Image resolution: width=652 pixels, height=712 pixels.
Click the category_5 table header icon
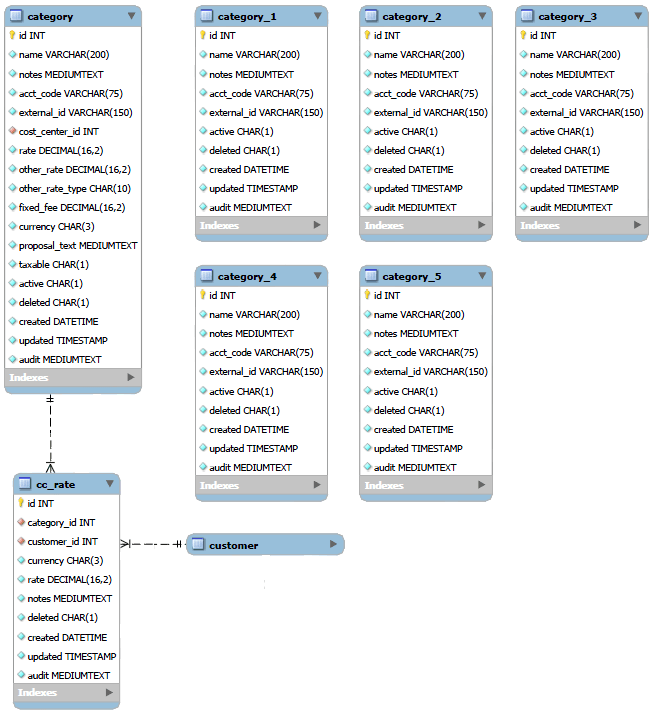(370, 276)
